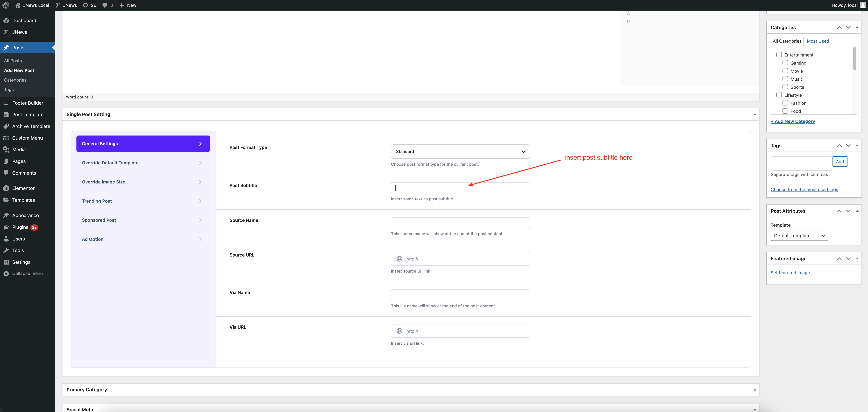Image resolution: width=868 pixels, height=412 pixels.
Task: Click the Plugins icon in sidebar
Action: [6, 227]
